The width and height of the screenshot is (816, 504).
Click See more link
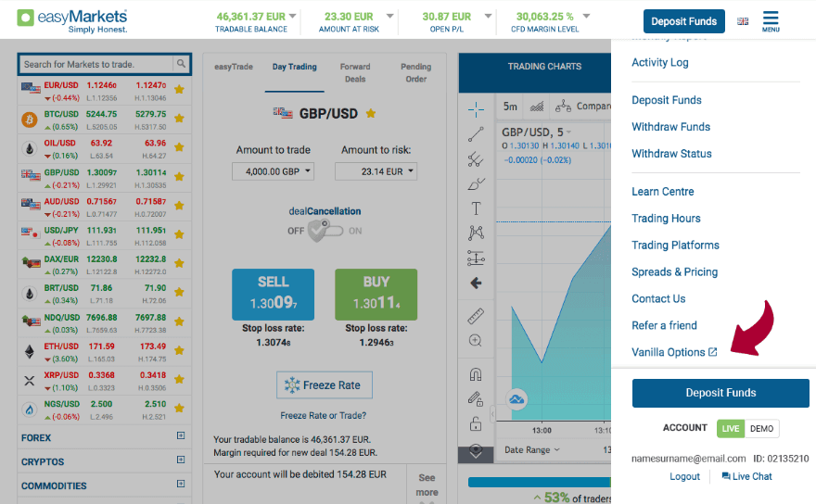click(427, 485)
